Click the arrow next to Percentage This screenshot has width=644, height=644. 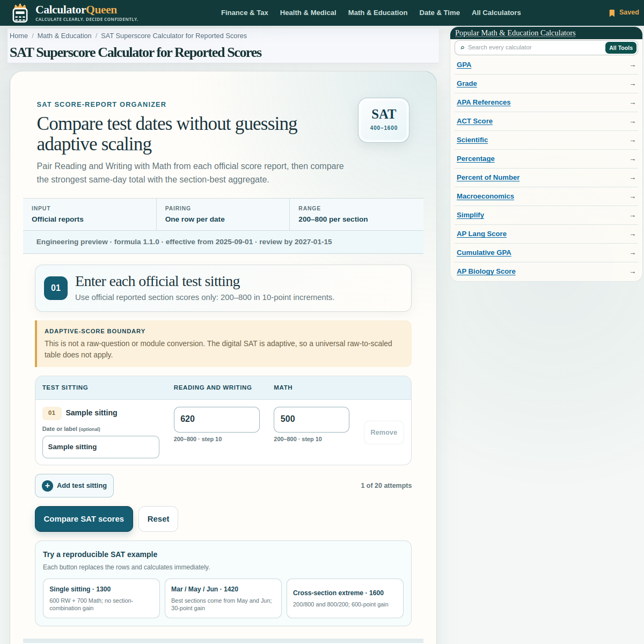(x=632, y=159)
